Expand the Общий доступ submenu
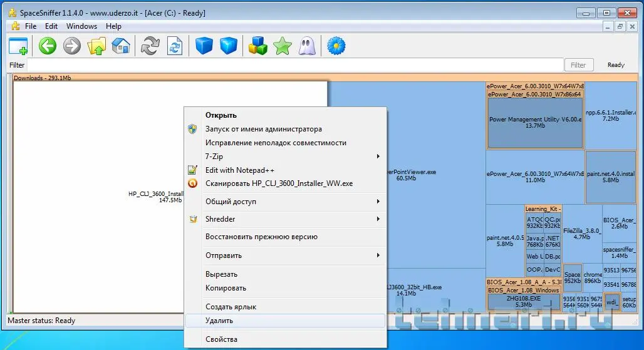644x350 pixels. pyautogui.click(x=285, y=202)
